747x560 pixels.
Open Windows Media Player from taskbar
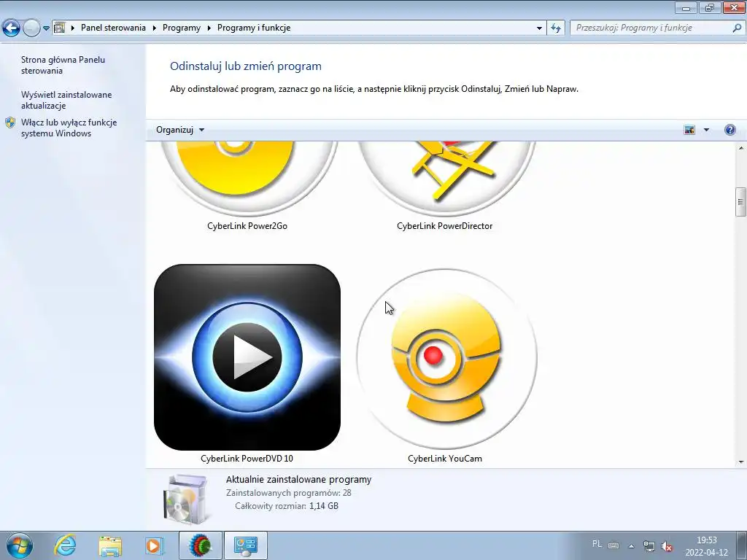click(x=155, y=545)
